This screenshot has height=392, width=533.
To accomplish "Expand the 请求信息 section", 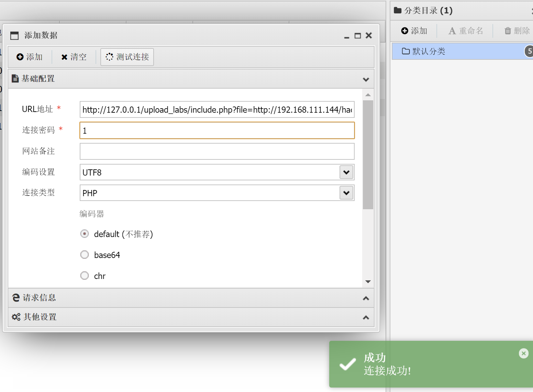I will pyautogui.click(x=366, y=298).
